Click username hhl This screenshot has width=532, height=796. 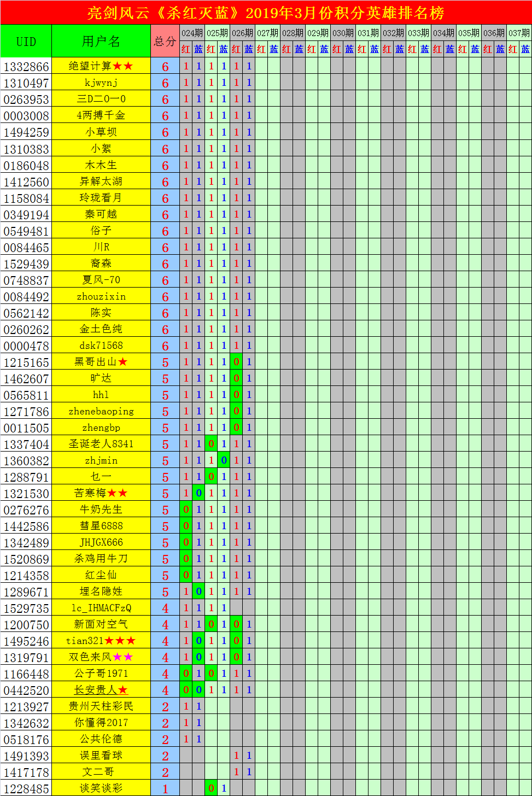101,394
